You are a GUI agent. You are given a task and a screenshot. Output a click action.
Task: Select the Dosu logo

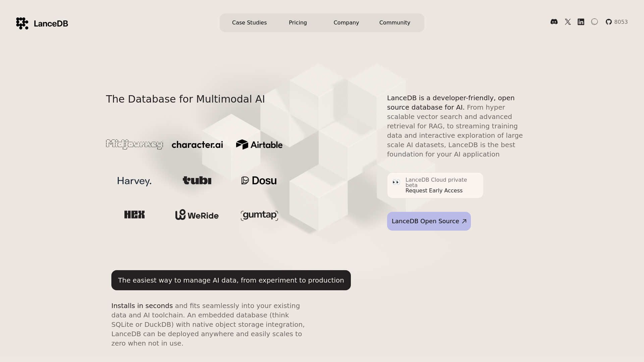click(x=259, y=180)
